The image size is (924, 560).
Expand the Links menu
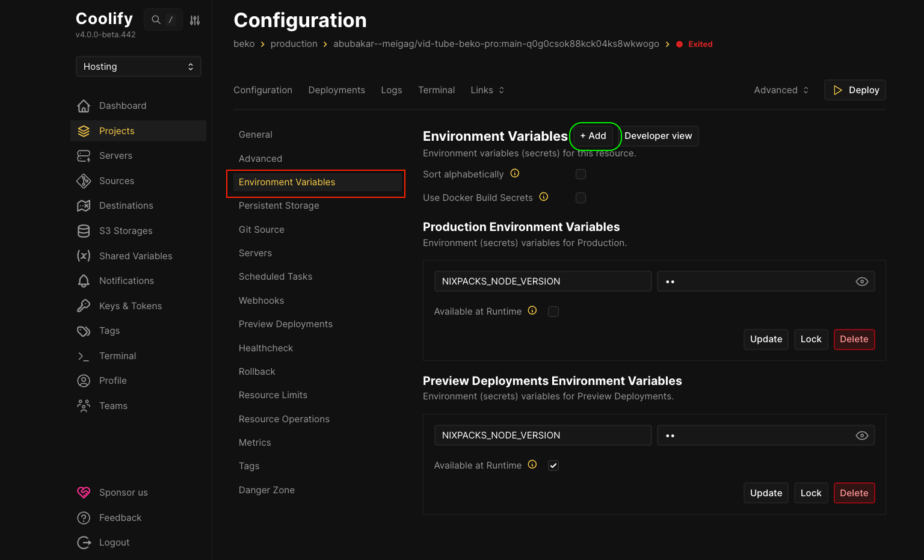pyautogui.click(x=487, y=90)
